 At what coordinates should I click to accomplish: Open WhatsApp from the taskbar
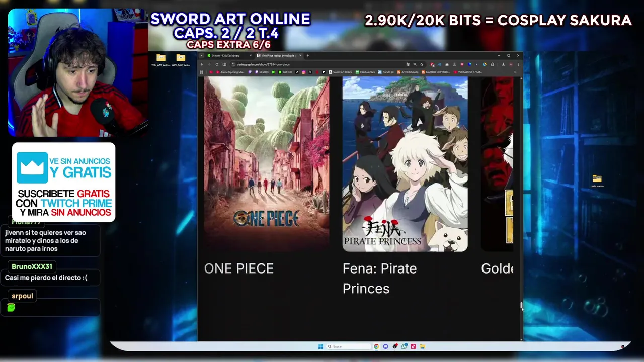point(404,346)
